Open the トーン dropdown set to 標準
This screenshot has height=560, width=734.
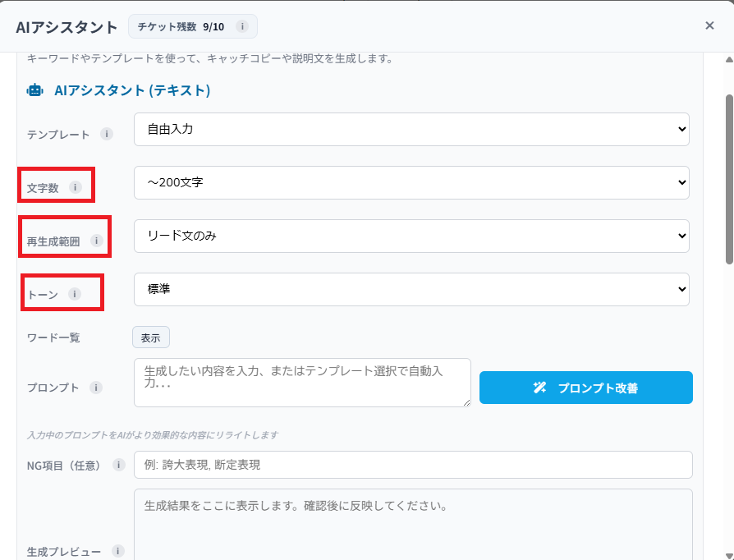411,289
